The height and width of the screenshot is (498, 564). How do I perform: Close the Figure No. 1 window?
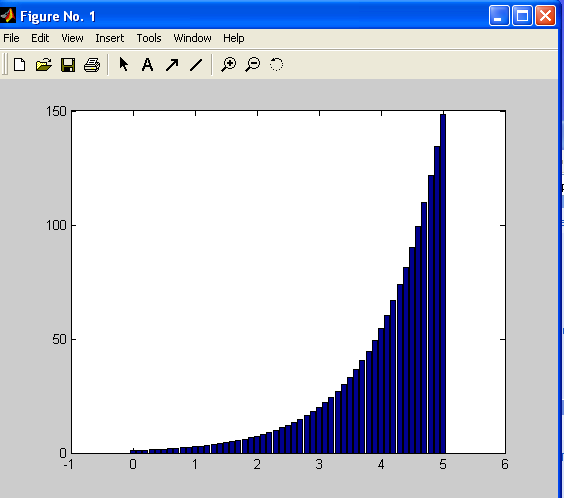click(545, 16)
